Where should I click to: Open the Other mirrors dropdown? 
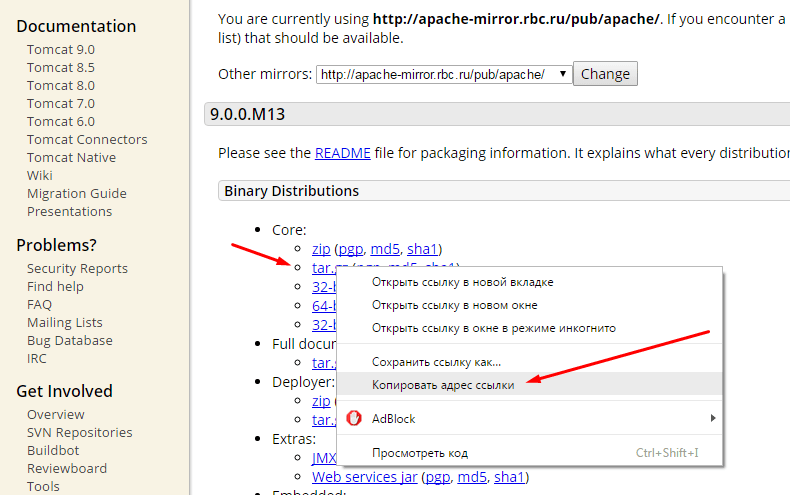click(444, 74)
